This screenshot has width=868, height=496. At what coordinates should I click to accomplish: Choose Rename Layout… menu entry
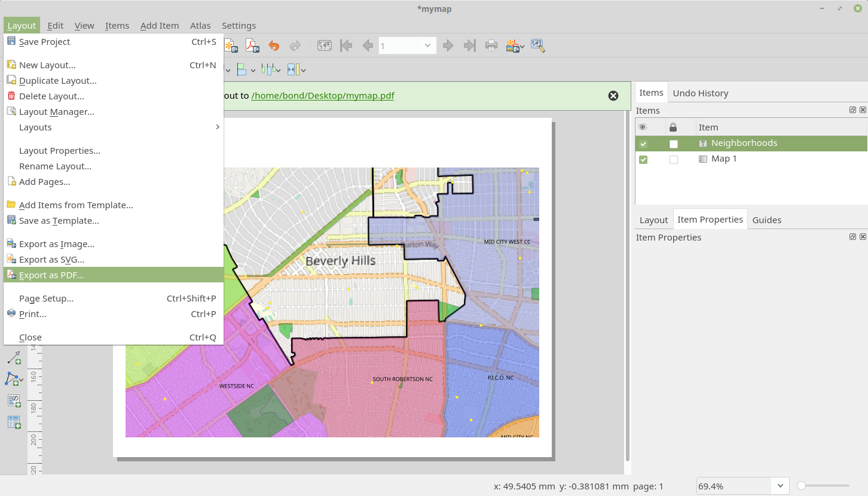[x=114, y=166]
